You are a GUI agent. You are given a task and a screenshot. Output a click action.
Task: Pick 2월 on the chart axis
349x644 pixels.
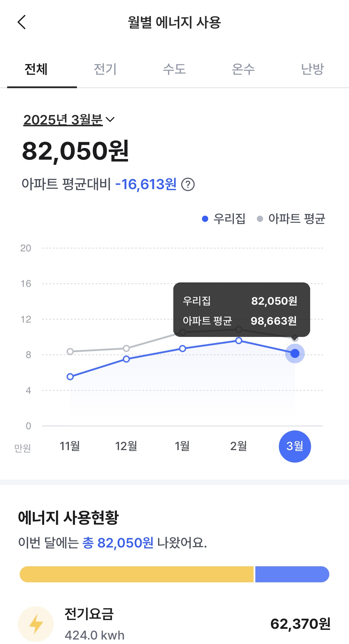[x=239, y=446]
